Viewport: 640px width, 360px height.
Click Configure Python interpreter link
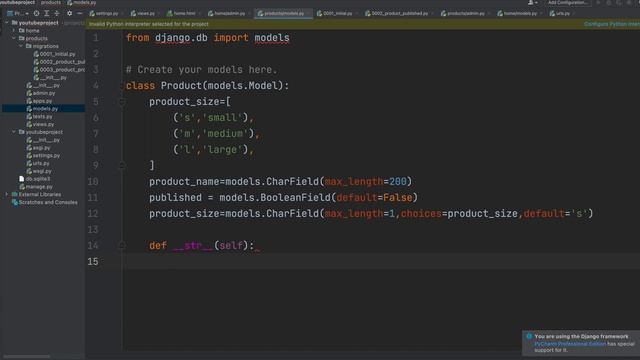(x=612, y=24)
